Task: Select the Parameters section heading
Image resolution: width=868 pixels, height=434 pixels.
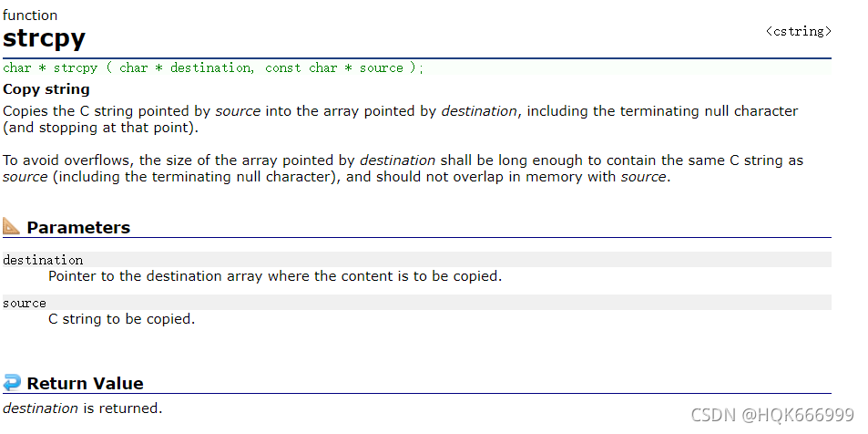Action: pyautogui.click(x=78, y=227)
